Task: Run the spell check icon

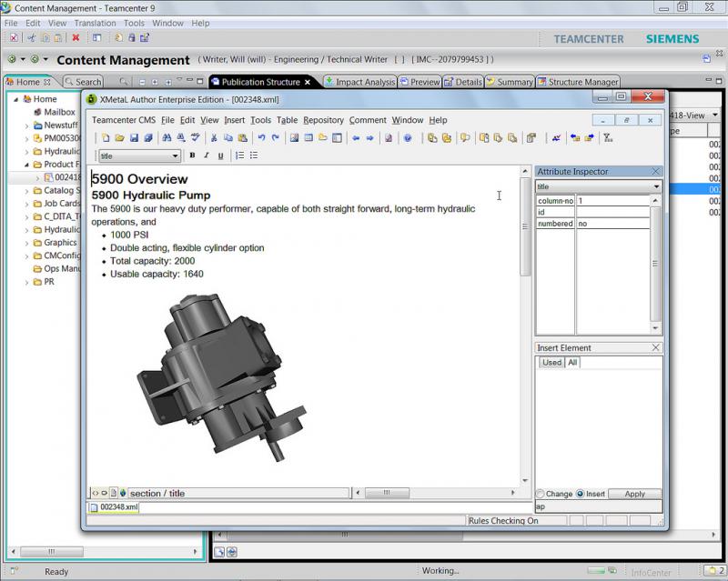Action: [x=195, y=138]
